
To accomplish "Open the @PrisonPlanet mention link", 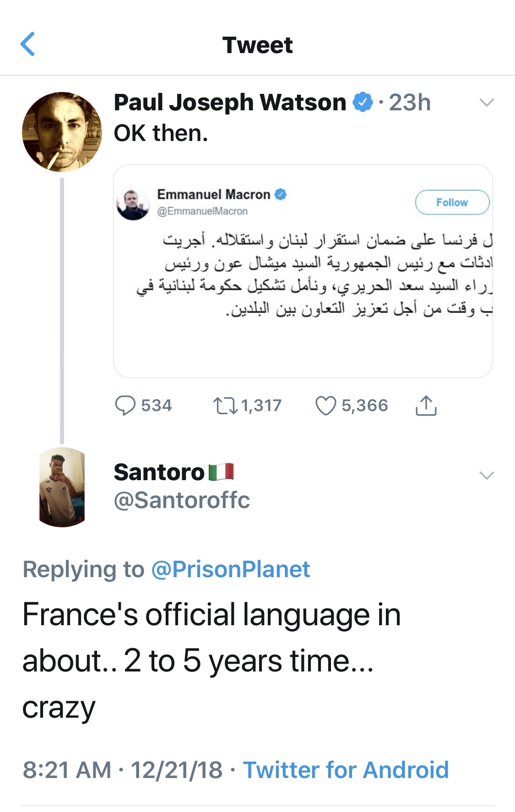I will (x=230, y=569).
